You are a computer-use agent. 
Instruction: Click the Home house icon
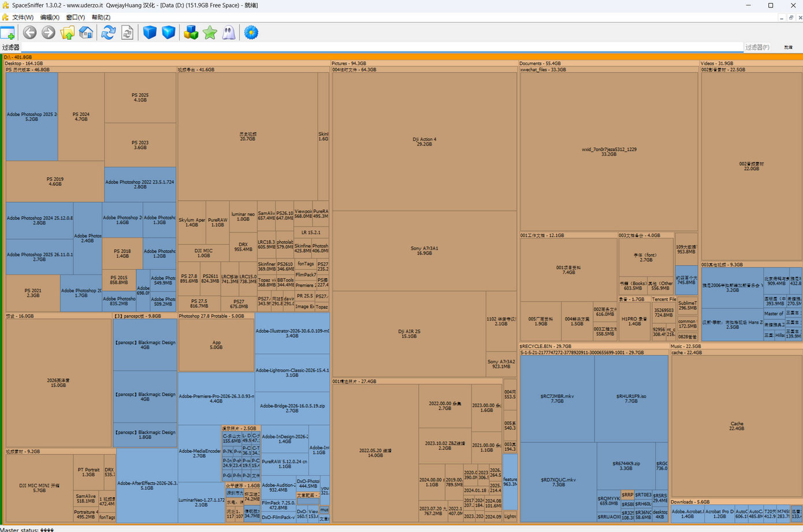point(86,33)
